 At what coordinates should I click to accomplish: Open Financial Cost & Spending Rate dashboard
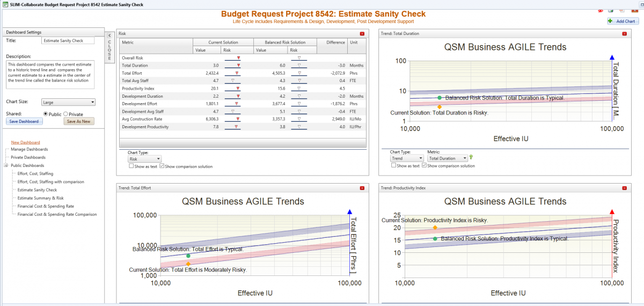tap(46, 206)
